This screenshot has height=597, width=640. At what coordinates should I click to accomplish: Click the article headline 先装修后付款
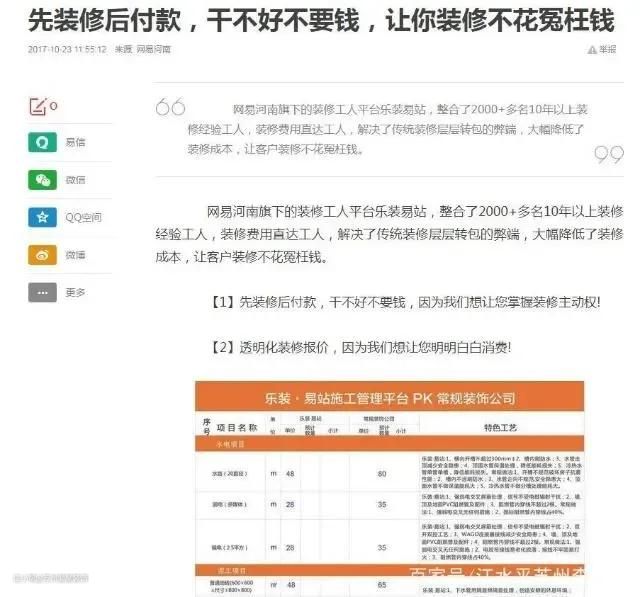(x=321, y=20)
